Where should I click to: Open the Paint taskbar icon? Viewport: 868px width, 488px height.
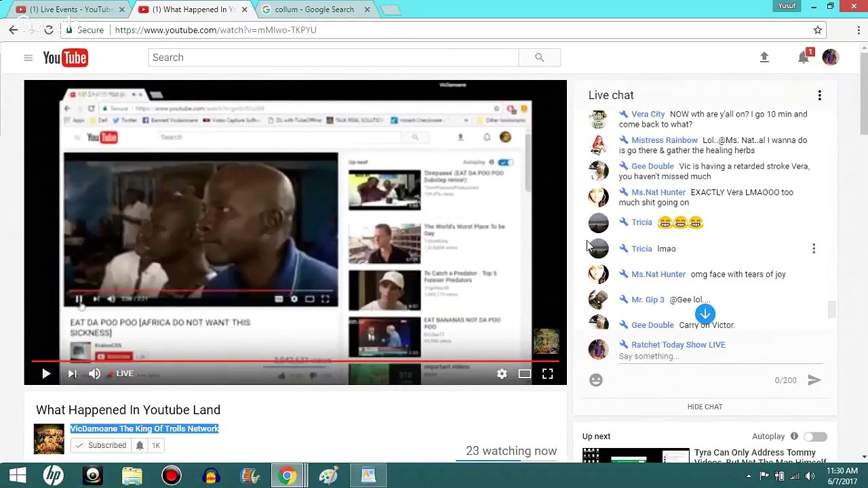[328, 476]
